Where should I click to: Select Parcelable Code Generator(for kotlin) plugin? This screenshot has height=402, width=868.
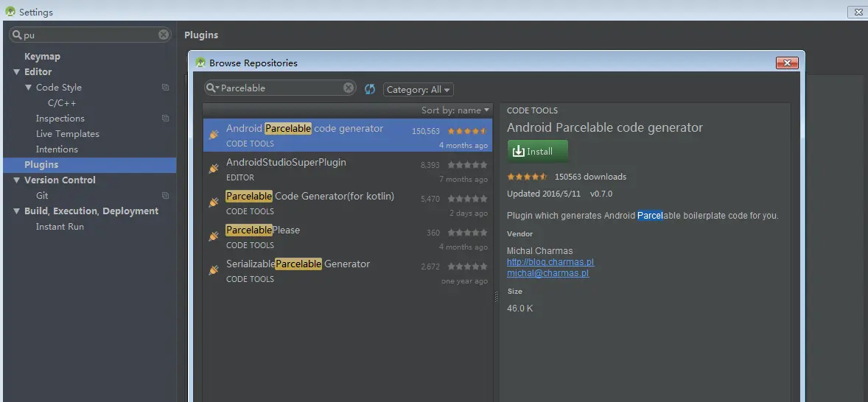point(347,203)
